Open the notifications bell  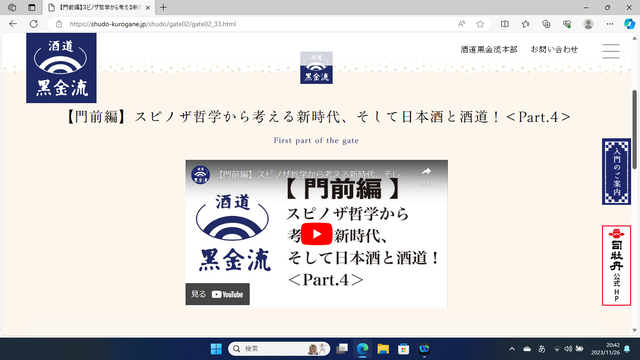(x=627, y=349)
